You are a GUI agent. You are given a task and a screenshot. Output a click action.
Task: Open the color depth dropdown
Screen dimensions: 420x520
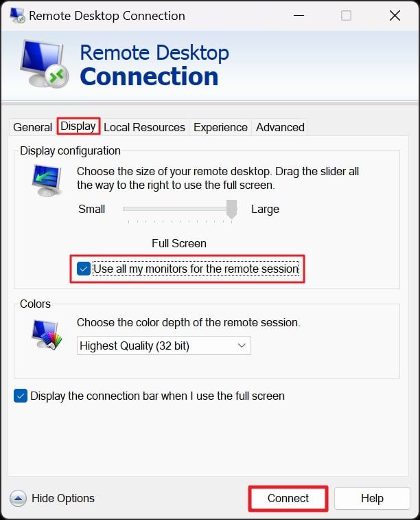(164, 346)
